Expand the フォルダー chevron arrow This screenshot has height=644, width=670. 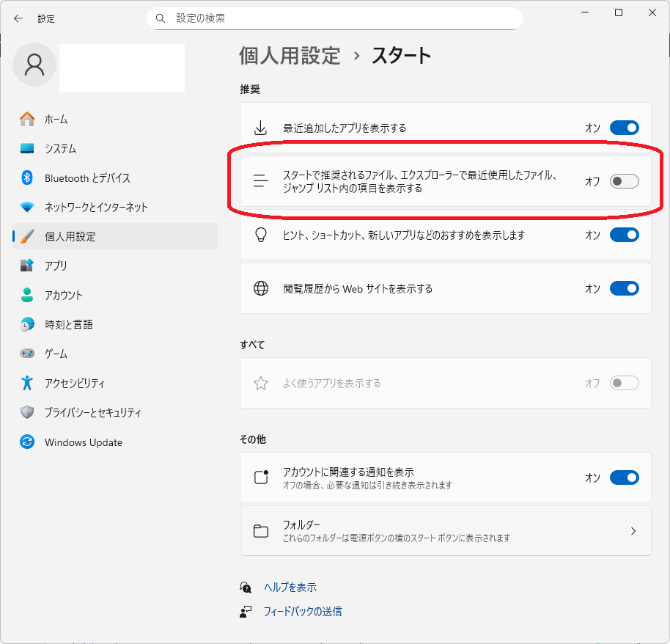pyautogui.click(x=633, y=531)
